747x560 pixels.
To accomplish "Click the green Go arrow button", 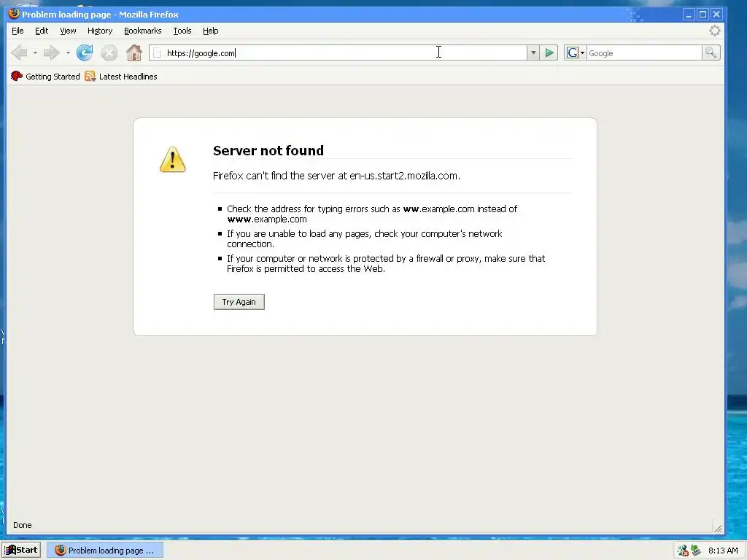I will click(549, 52).
